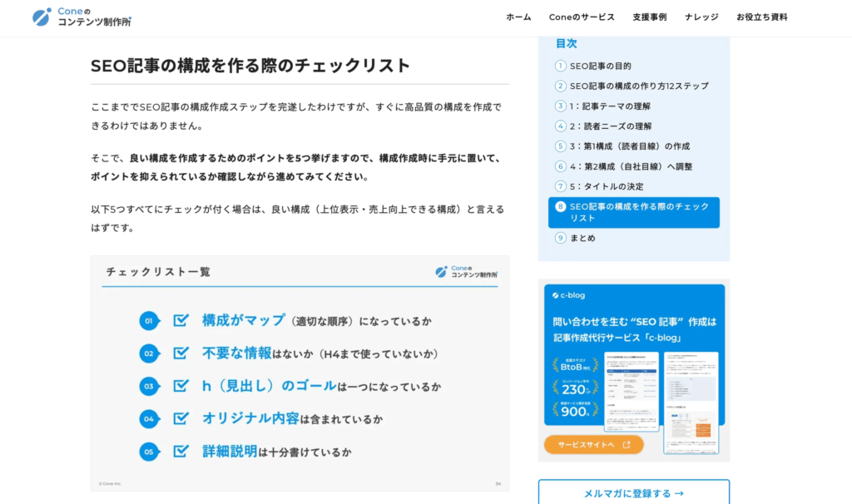Go to 5：タイトルの決定 section

pos(607,186)
